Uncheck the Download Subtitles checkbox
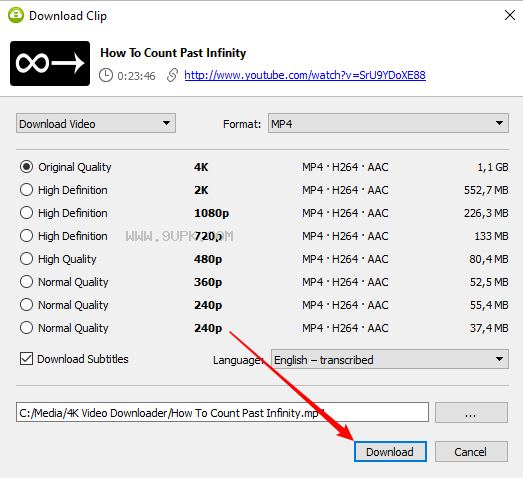Image resolution: width=523 pixels, height=478 pixels. pyautogui.click(x=26, y=359)
